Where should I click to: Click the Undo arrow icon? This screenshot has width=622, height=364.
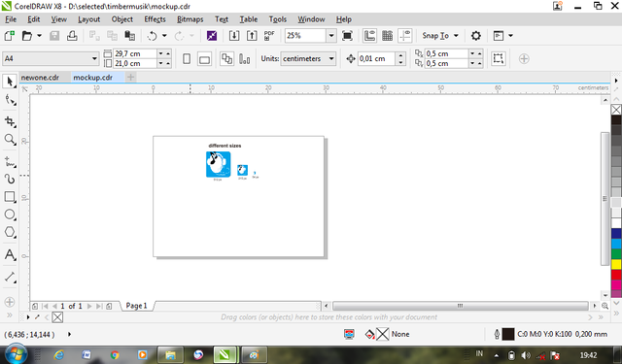click(x=152, y=36)
